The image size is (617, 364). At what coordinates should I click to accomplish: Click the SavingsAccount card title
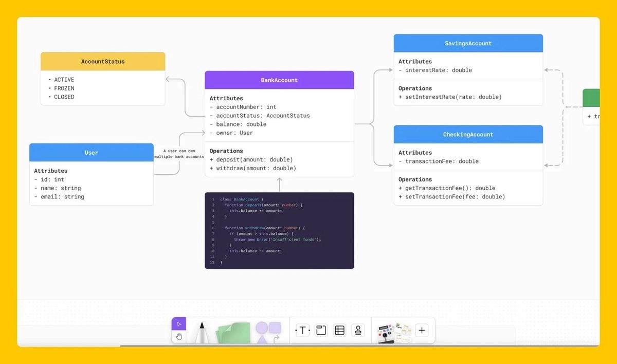pyautogui.click(x=468, y=43)
